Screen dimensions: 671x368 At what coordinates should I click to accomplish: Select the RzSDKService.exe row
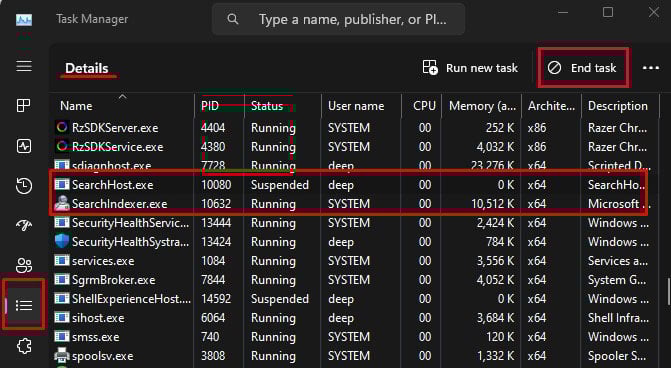point(354,147)
